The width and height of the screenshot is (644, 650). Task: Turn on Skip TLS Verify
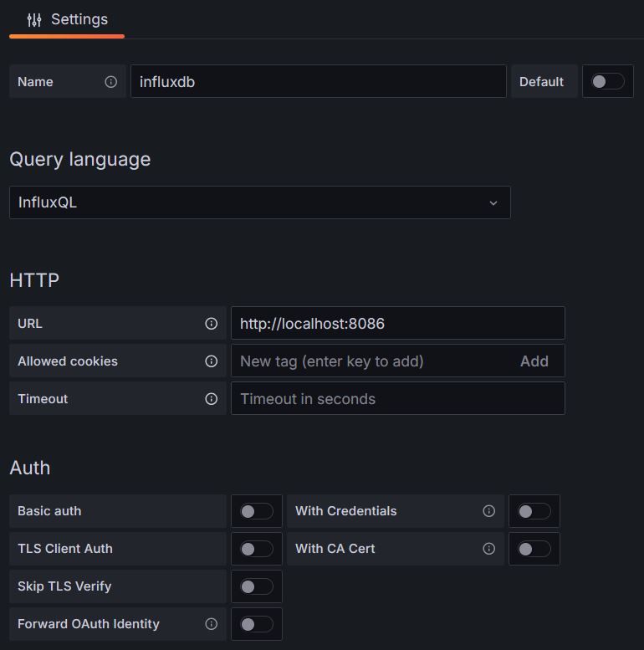(x=256, y=586)
